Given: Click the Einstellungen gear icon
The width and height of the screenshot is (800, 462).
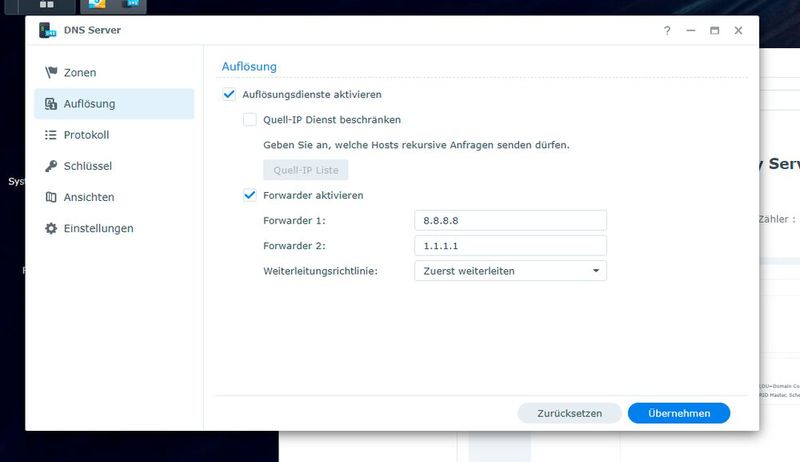Looking at the screenshot, I should [51, 228].
